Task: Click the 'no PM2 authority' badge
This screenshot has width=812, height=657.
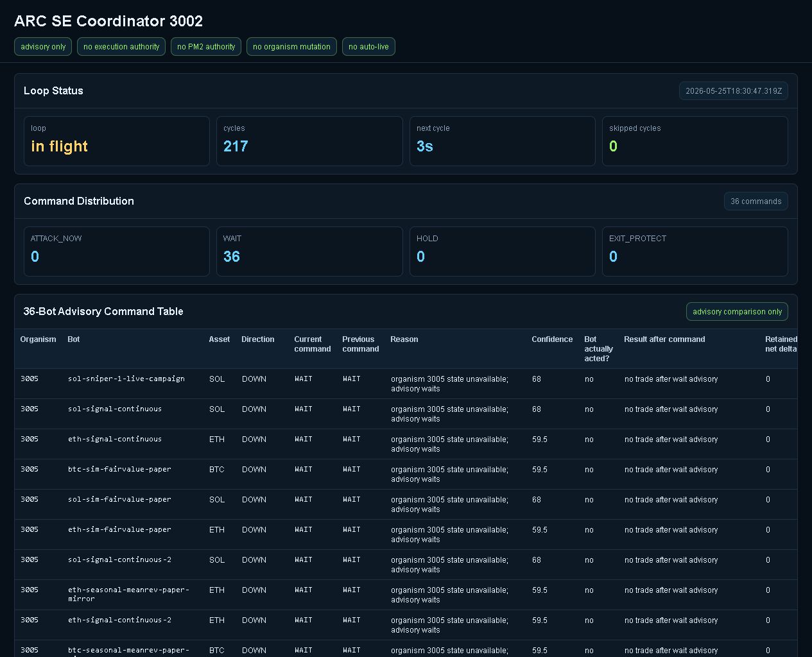Action: 206,46
